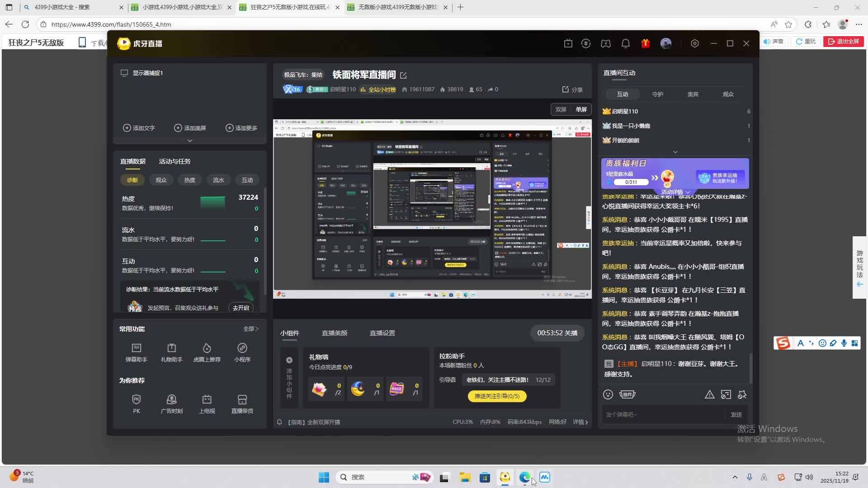Switch to 单屏 single-screen mode
868x488 pixels.
[x=581, y=109]
